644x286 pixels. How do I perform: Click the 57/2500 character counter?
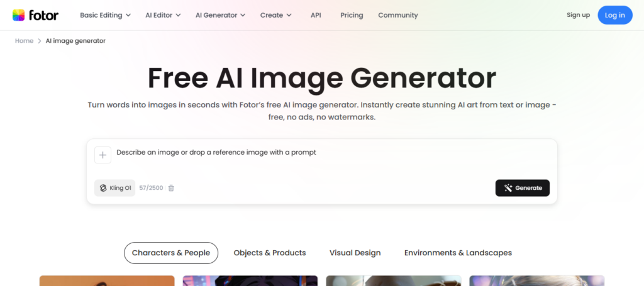(x=151, y=188)
